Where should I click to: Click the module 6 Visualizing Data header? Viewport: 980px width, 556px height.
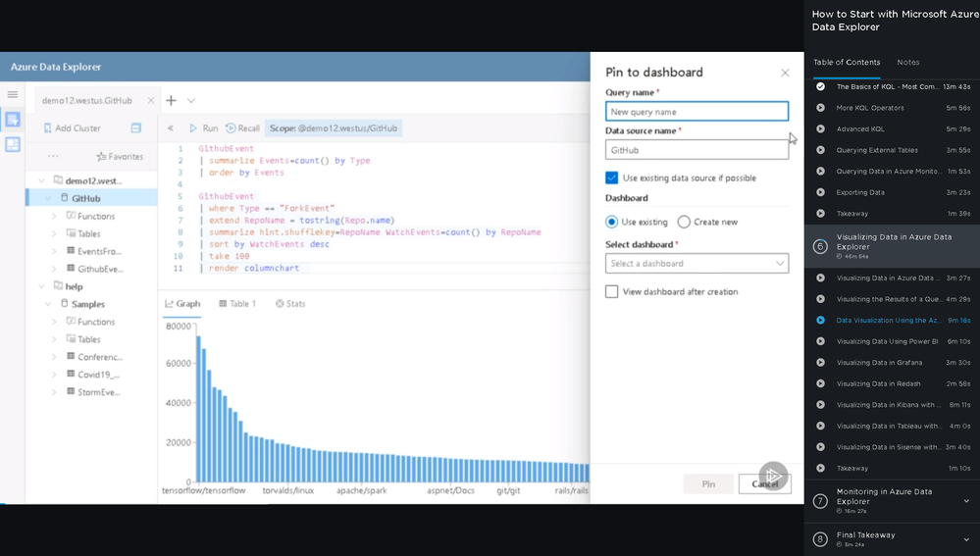pyautogui.click(x=893, y=246)
